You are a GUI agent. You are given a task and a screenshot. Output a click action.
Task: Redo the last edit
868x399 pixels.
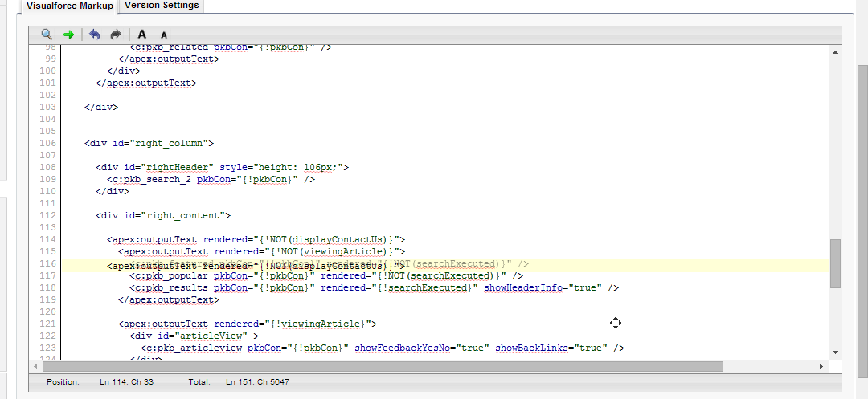pyautogui.click(x=115, y=35)
